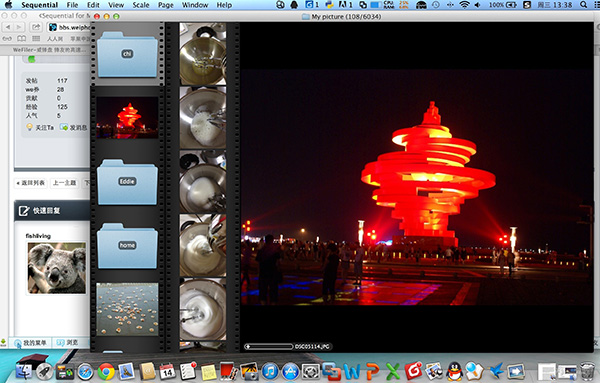Viewport: 600px width, 383px height.
Task: Open Safari compass icon in the Dock
Action: (85, 372)
